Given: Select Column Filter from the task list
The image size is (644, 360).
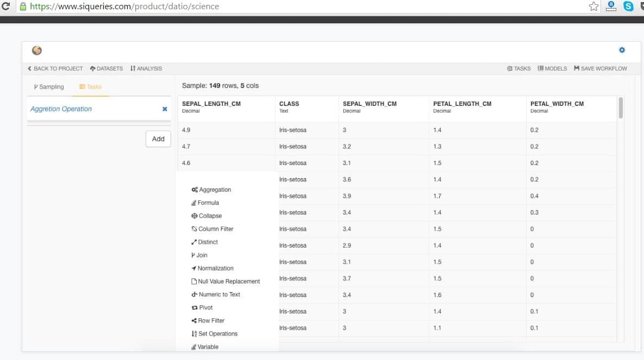Looking at the screenshot, I should (x=215, y=229).
